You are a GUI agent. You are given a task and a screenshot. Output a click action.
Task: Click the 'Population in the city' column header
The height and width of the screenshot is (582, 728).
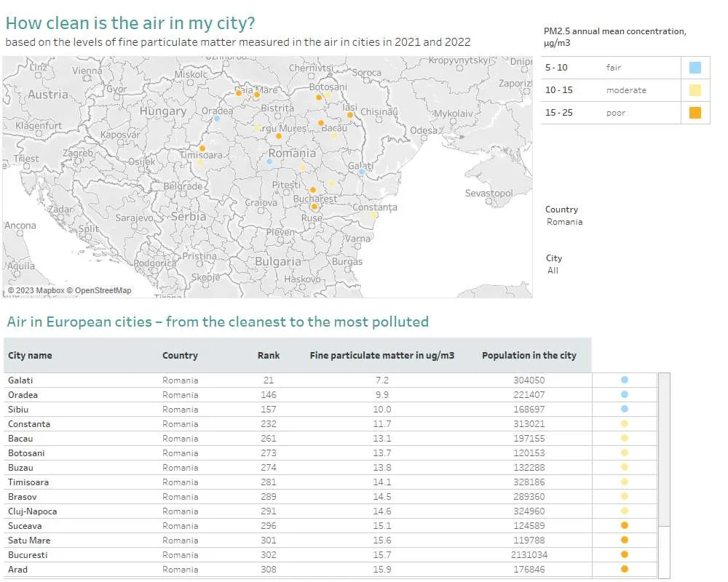[x=529, y=356]
